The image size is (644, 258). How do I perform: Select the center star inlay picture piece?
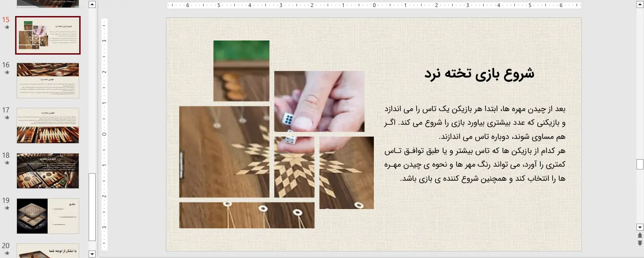point(294,167)
